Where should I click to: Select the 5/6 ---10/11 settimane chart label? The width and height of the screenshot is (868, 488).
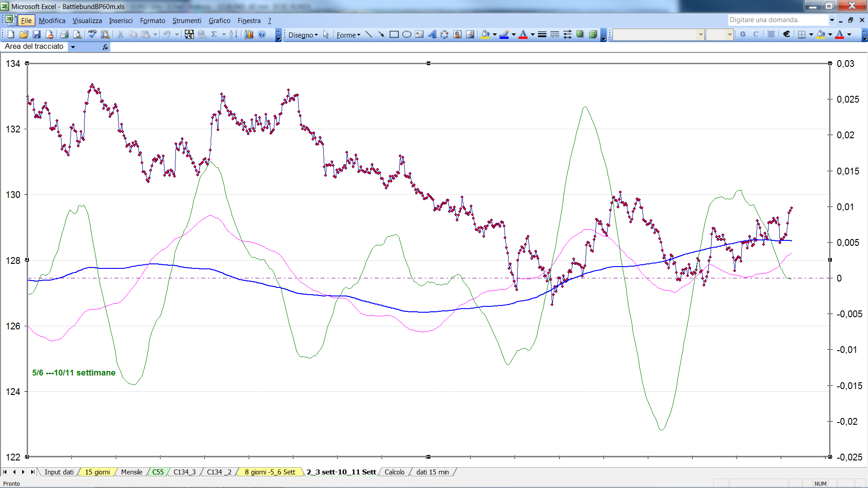point(74,373)
